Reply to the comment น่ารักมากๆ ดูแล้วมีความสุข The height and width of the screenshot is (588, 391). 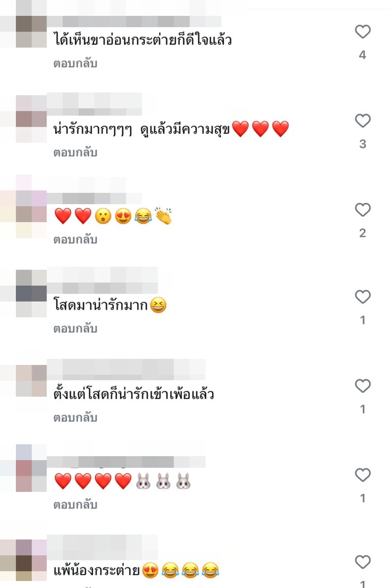coord(75,153)
